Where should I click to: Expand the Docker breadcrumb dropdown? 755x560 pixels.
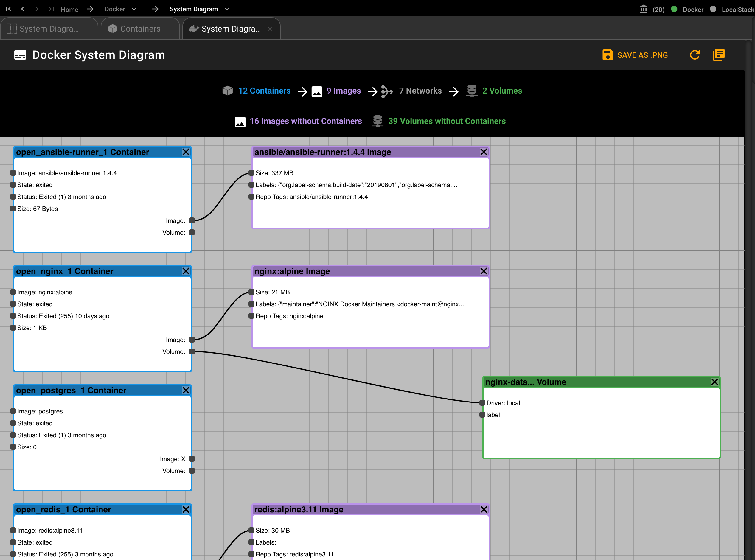[134, 9]
